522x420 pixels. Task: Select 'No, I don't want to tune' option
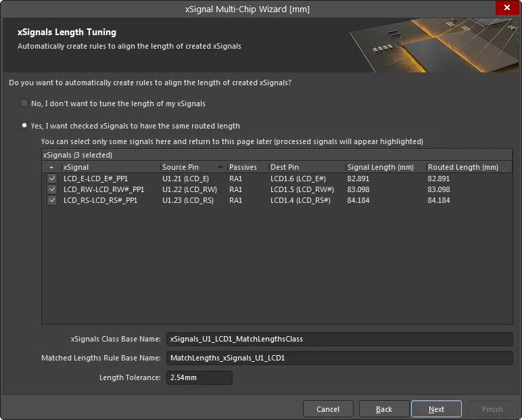click(x=24, y=103)
